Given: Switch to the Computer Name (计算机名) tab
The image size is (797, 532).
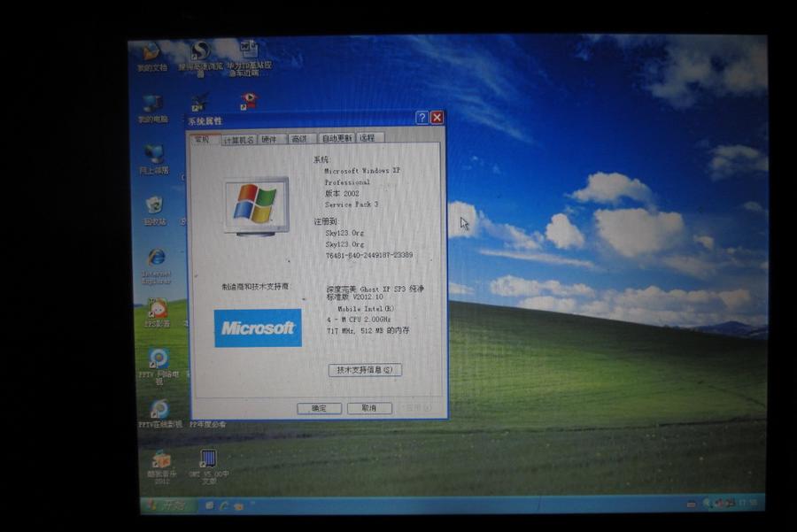Looking at the screenshot, I should [x=239, y=140].
